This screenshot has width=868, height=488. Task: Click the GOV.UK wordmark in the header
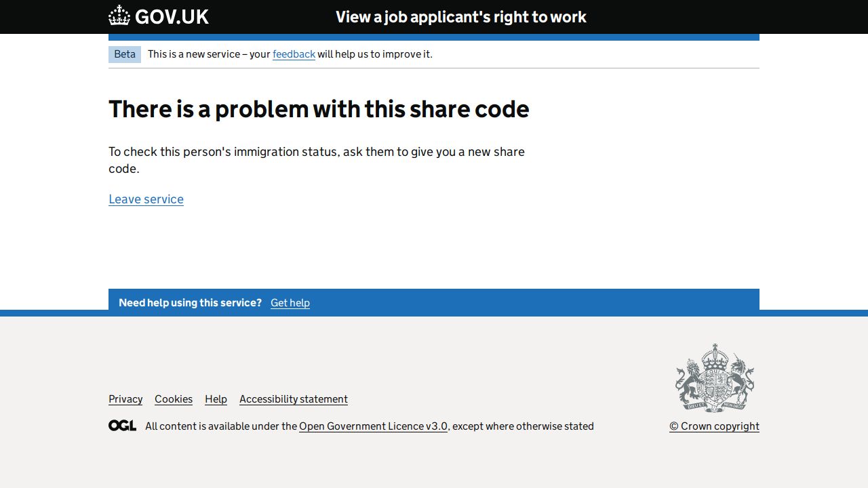pos(172,17)
